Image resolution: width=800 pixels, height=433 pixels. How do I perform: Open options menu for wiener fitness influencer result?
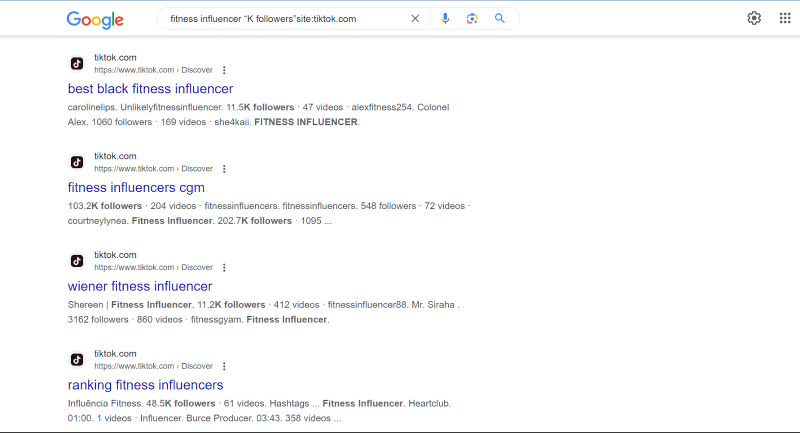tap(224, 267)
